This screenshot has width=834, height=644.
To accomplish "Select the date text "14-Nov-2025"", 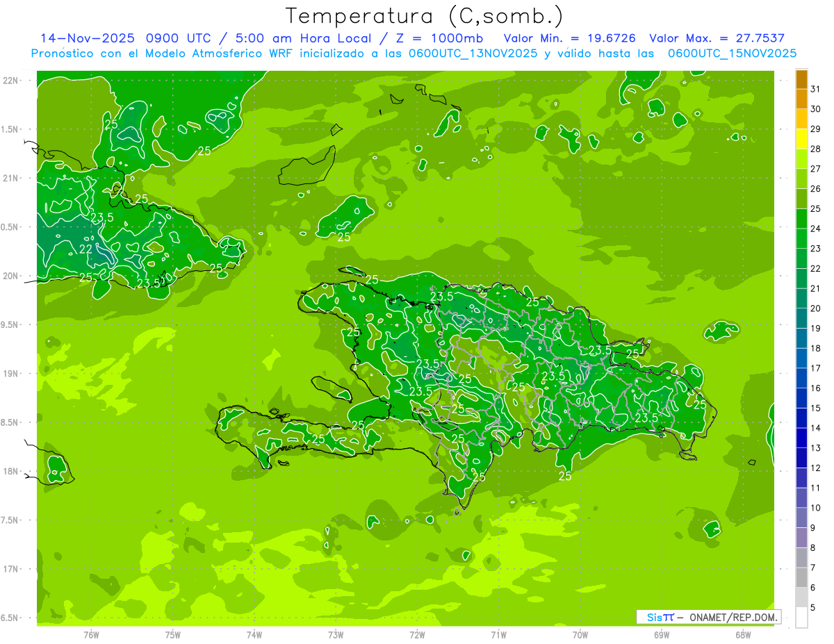I will coord(88,38).
